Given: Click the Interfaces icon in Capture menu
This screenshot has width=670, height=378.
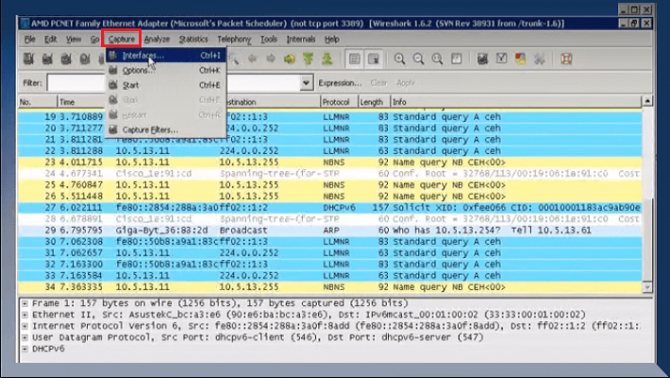Looking at the screenshot, I should (x=113, y=56).
